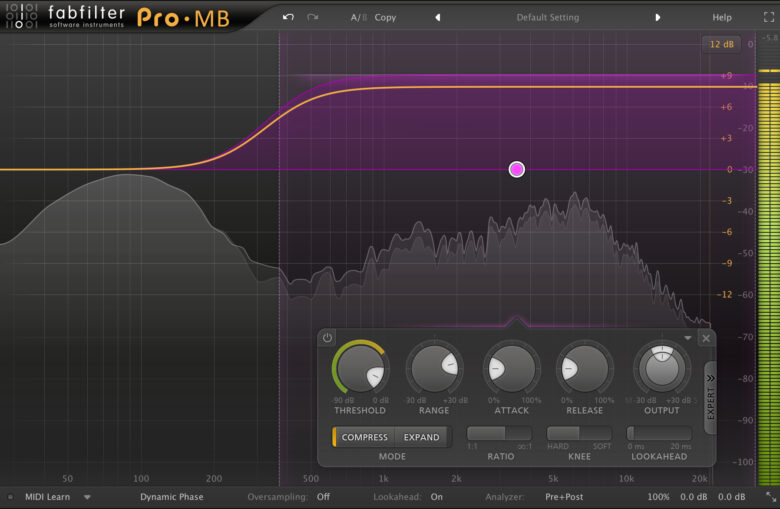Viewport: 780px width, 509px height.
Task: Toggle the band power bypass button
Action: pyautogui.click(x=328, y=338)
